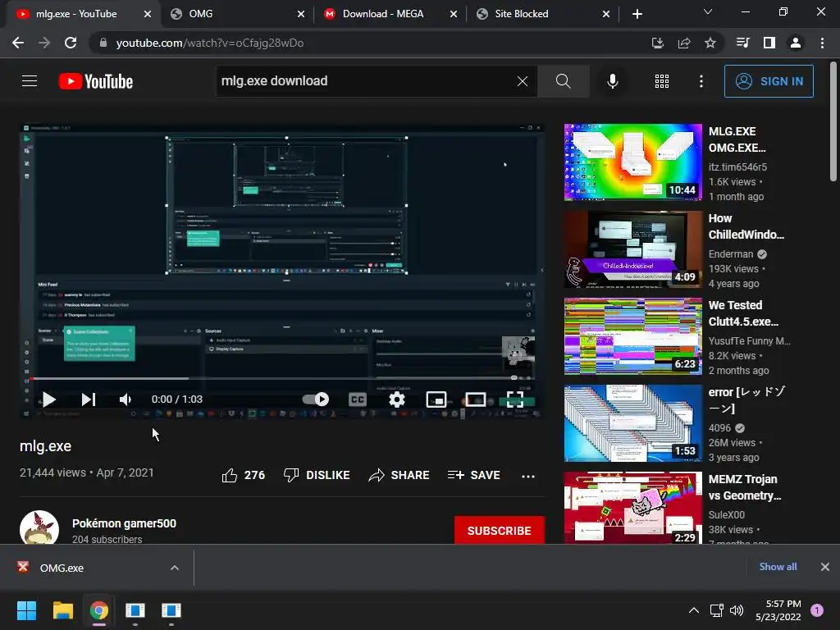
Task: Close the Download - MEGA tab
Action: tap(454, 15)
